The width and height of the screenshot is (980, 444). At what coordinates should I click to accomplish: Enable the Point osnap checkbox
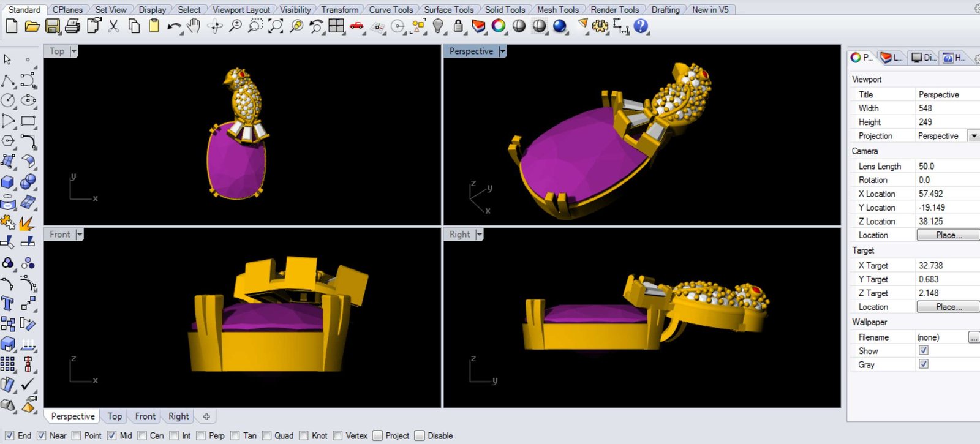point(77,435)
